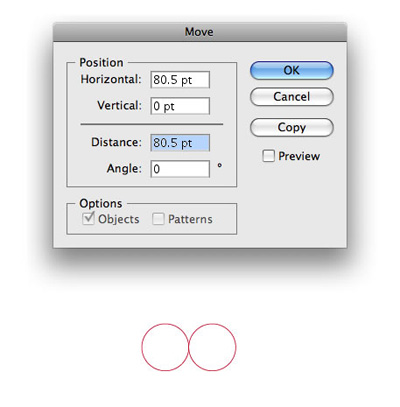Click the degree symbol beside Angle
The width and height of the screenshot is (400, 407).
point(219,165)
